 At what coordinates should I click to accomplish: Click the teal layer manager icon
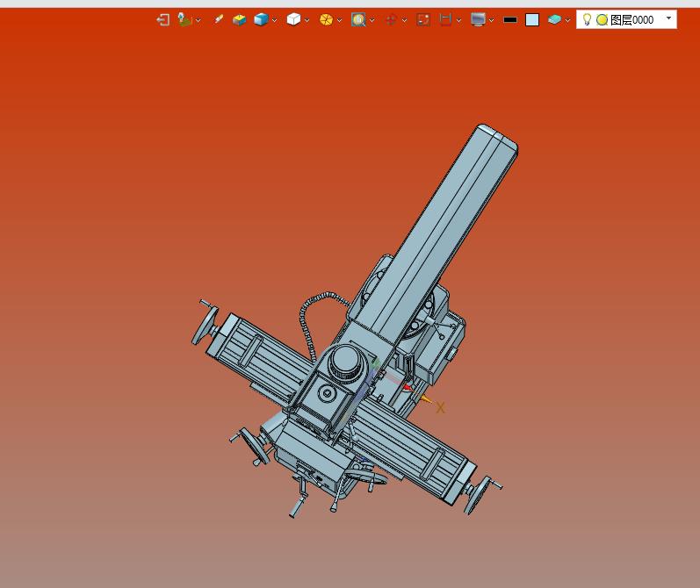(x=554, y=19)
